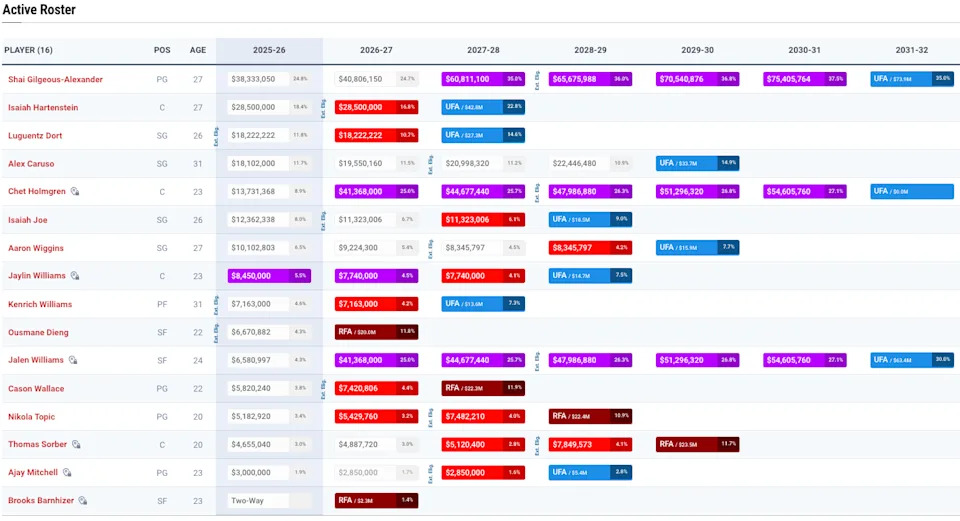Open the Ajay Mitchell player link
Viewport: 960px width, 521px height.
click(33, 473)
